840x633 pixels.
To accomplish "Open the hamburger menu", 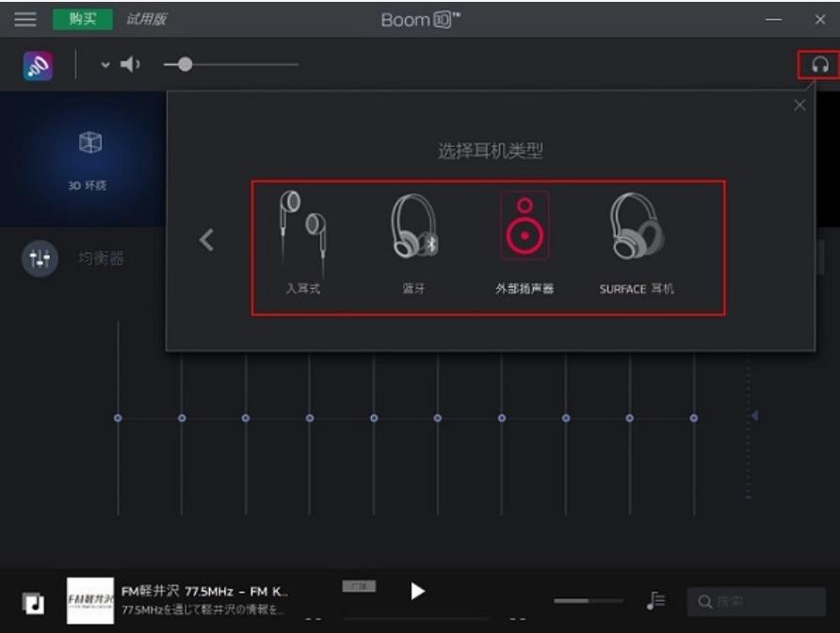I will pyautogui.click(x=25, y=19).
